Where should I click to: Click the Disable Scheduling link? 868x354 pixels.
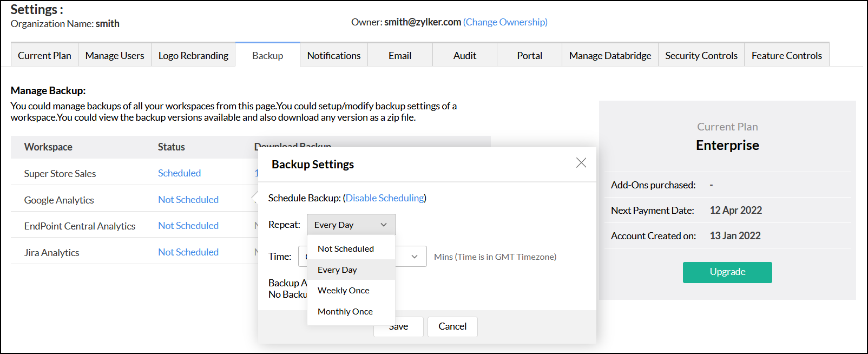click(x=385, y=198)
